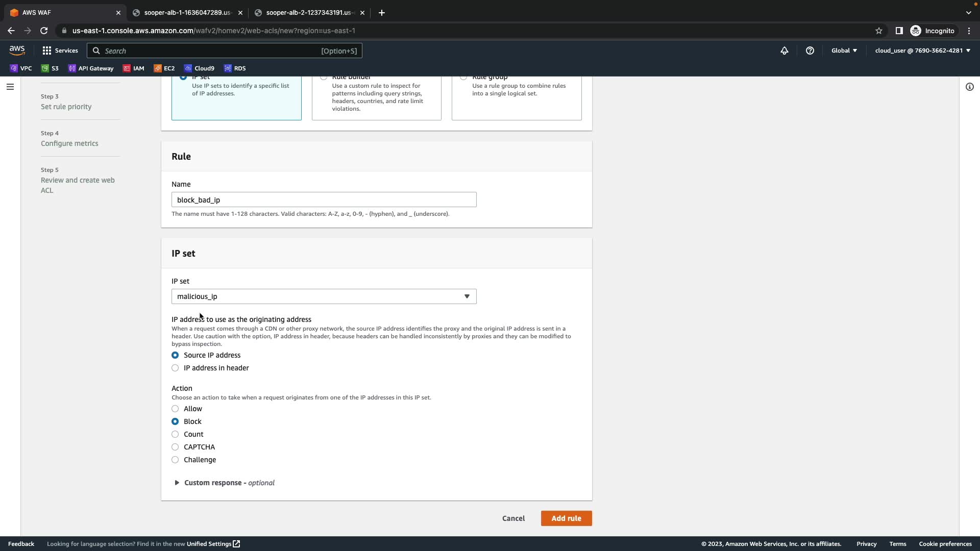Choose the CAPTCHA action radio button
Viewport: 980px width, 551px height.
click(175, 447)
